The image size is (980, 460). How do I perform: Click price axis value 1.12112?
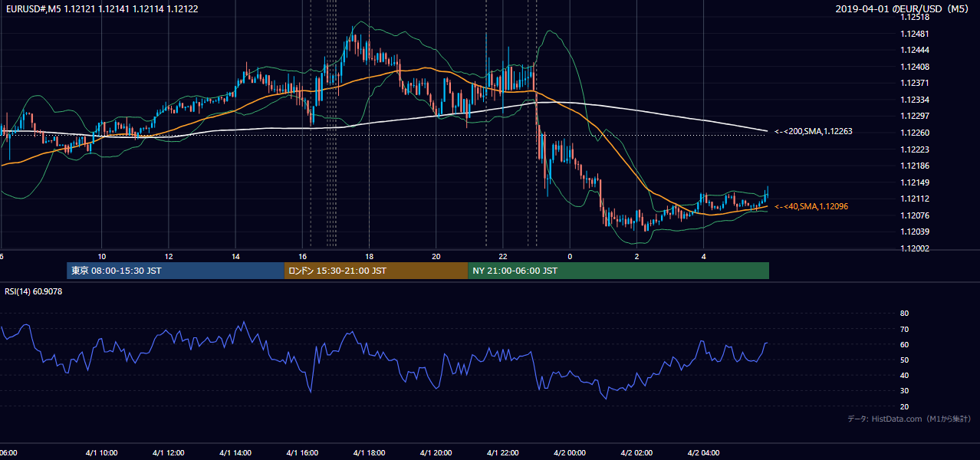point(914,199)
